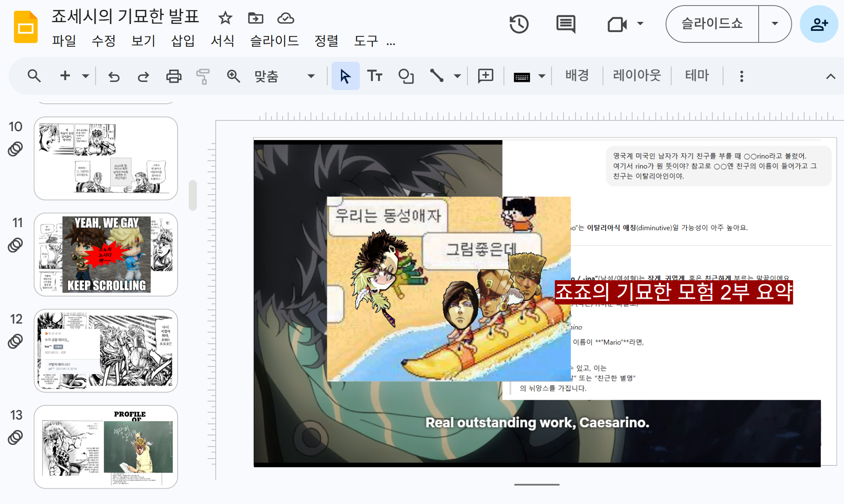Click the speaker notes drag handle
Screen dimensions: 844x504
tap(537, 485)
